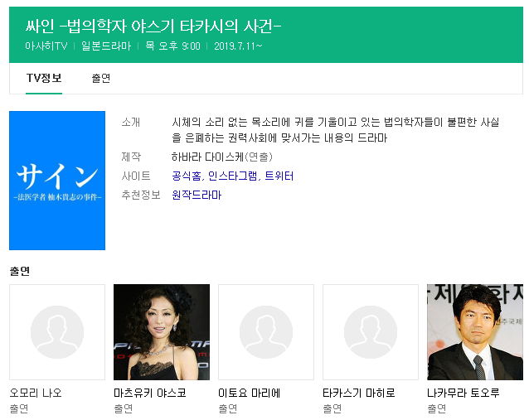This screenshot has width=529, height=420.
Task: Click the 2019.7.11~ air date text
Action: pos(238,46)
